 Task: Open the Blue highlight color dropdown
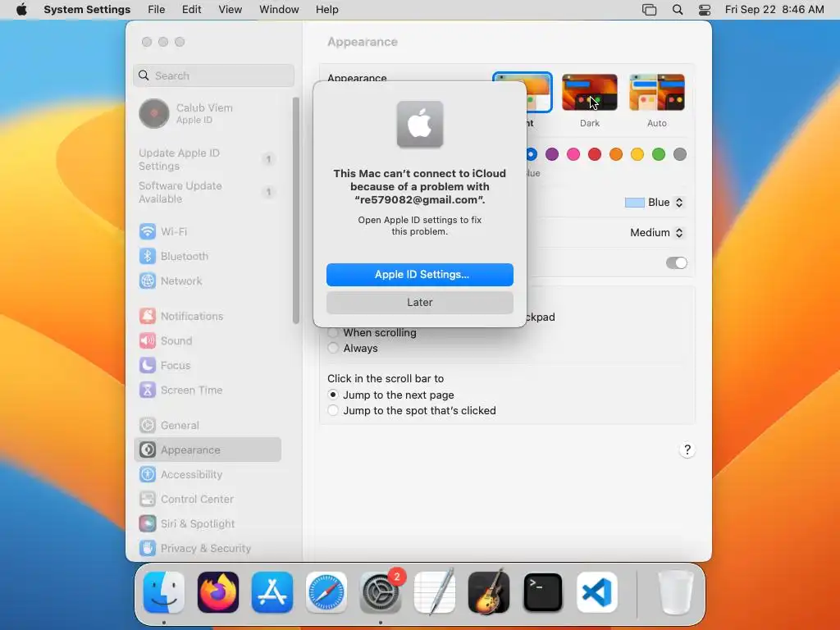(654, 203)
